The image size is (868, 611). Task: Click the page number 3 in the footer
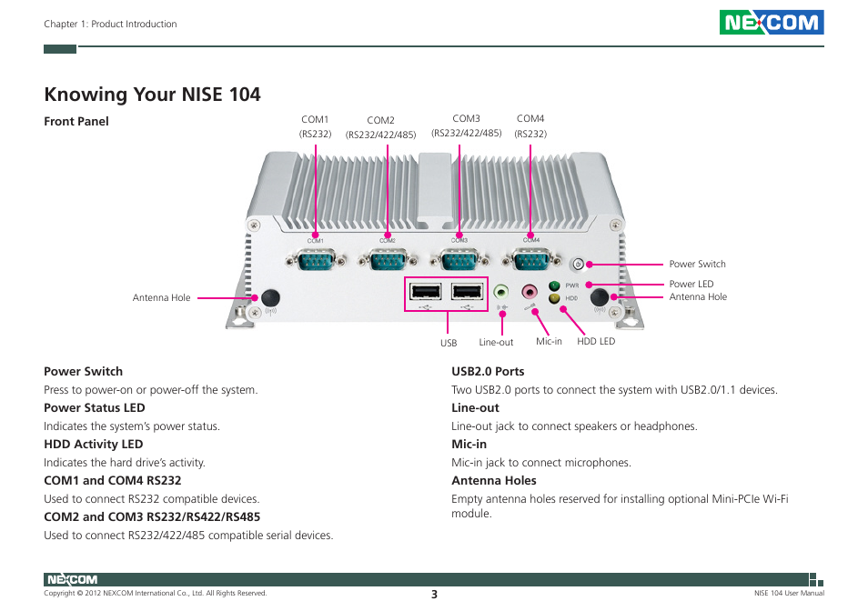pos(434,595)
